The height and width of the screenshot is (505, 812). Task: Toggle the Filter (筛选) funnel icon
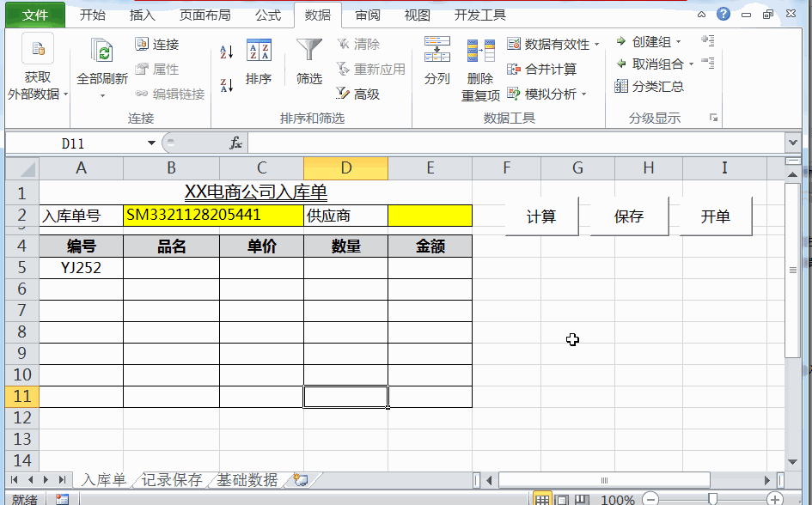[x=309, y=62]
